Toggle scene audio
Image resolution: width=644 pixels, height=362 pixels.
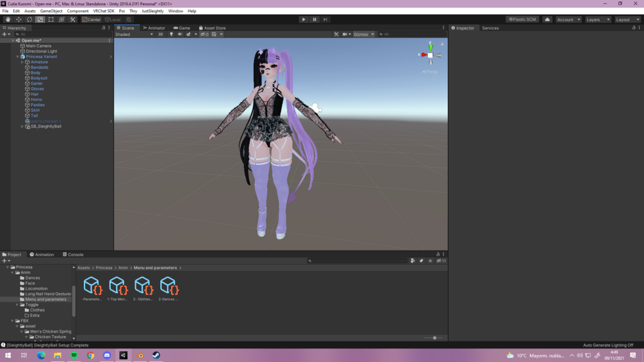pyautogui.click(x=180, y=35)
